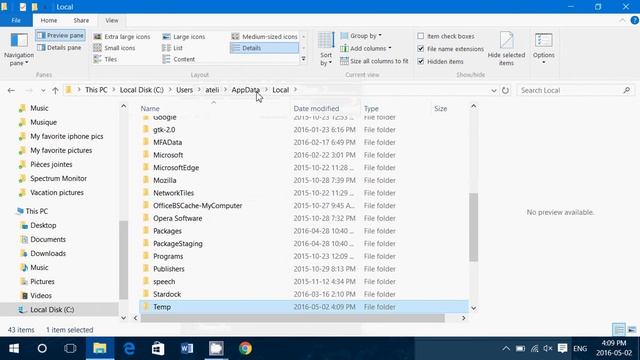Enable Item check boxes
The width and height of the screenshot is (640, 360).
421,36
